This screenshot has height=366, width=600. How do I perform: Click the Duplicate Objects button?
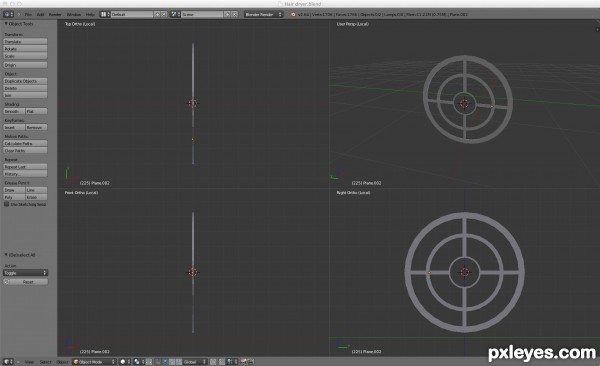(25, 81)
